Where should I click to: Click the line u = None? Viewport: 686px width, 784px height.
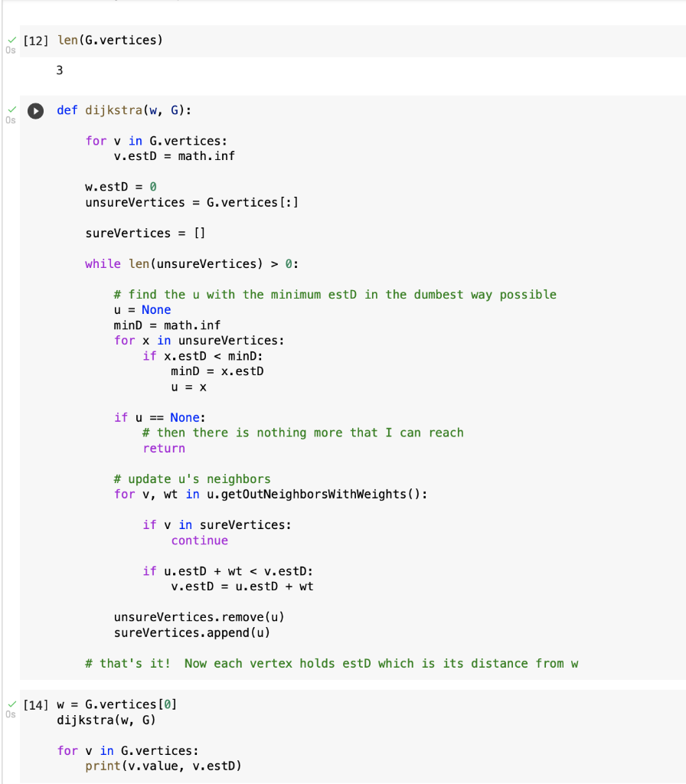click(142, 309)
